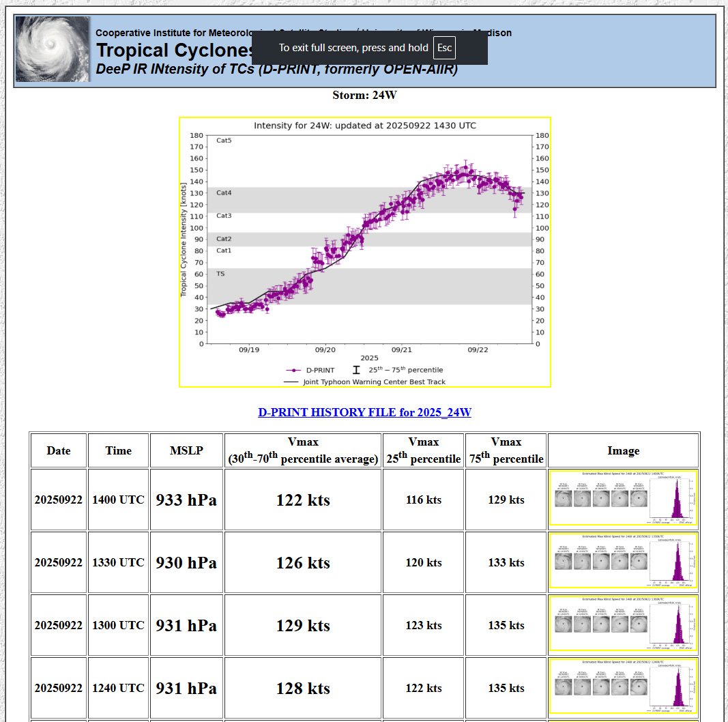
Task: Click the 126 kts Vmax value
Action: (303, 563)
